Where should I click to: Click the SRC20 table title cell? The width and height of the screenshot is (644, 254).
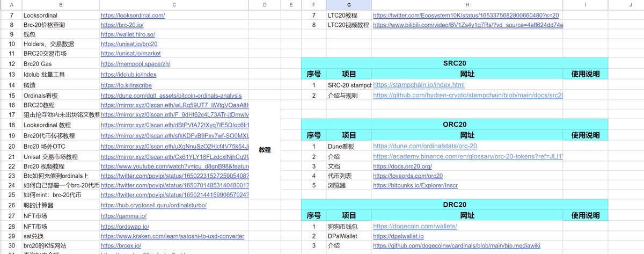point(455,63)
